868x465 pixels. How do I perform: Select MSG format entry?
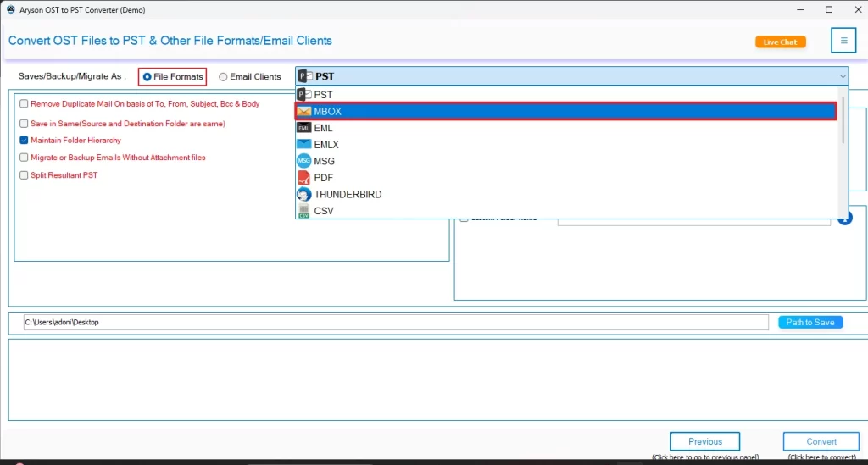click(x=565, y=161)
